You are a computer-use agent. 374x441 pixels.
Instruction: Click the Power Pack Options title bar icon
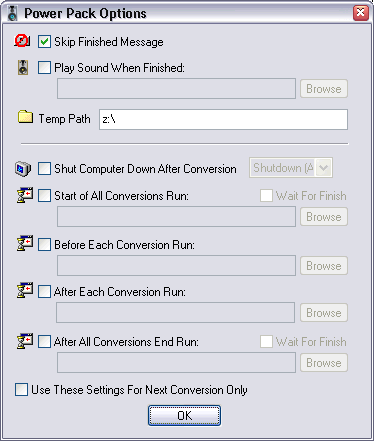coord(13,14)
